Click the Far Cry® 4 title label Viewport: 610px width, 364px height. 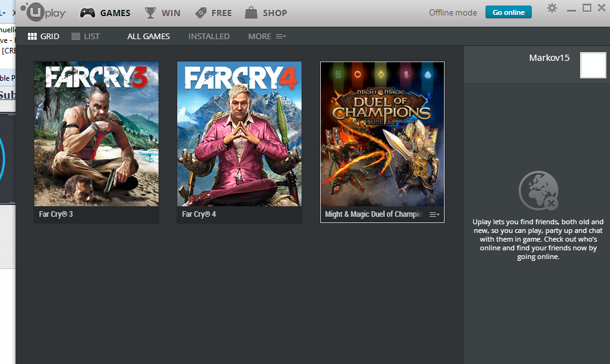pyautogui.click(x=199, y=214)
